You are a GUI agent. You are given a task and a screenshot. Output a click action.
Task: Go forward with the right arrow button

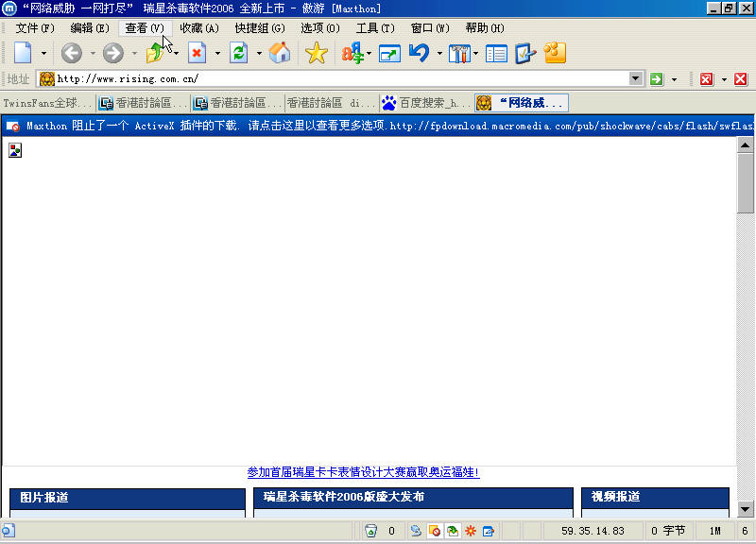tap(113, 53)
